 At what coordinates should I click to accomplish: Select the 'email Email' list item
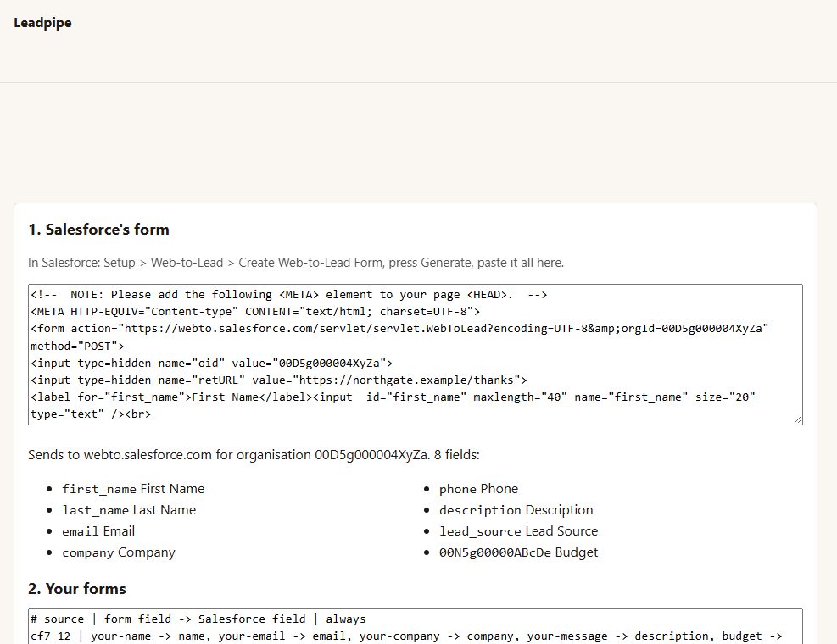pyautogui.click(x=98, y=531)
